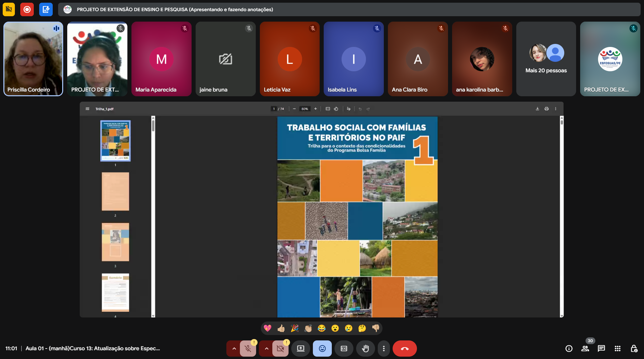Open the people list showing 30 participants

(585, 349)
